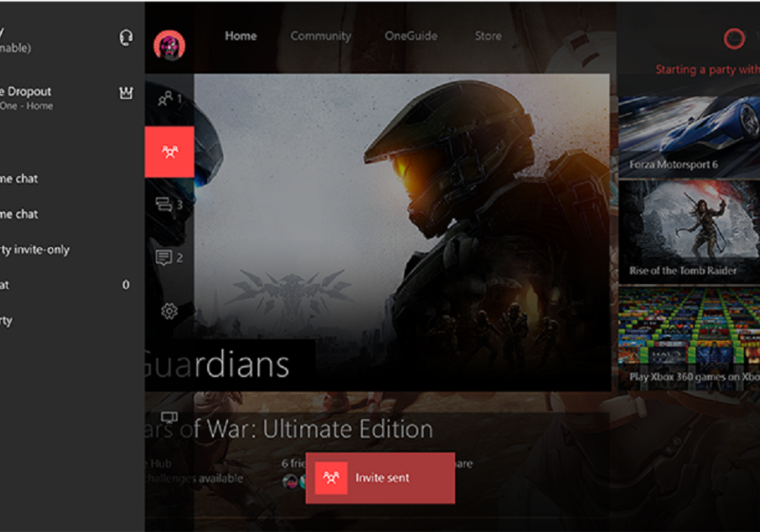Image resolution: width=760 pixels, height=532 pixels.
Task: Click the crown icon beside Dropout
Action: click(x=125, y=93)
